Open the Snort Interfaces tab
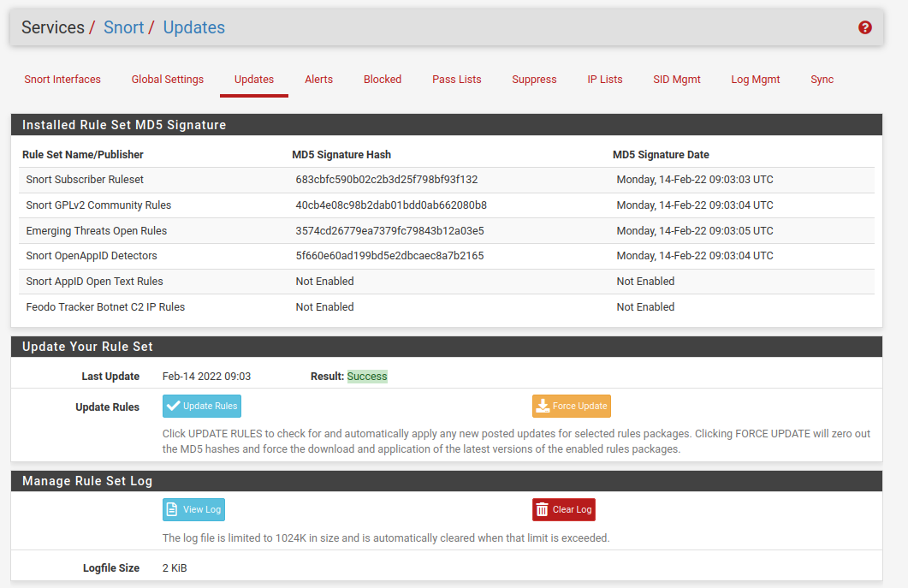 (62, 79)
